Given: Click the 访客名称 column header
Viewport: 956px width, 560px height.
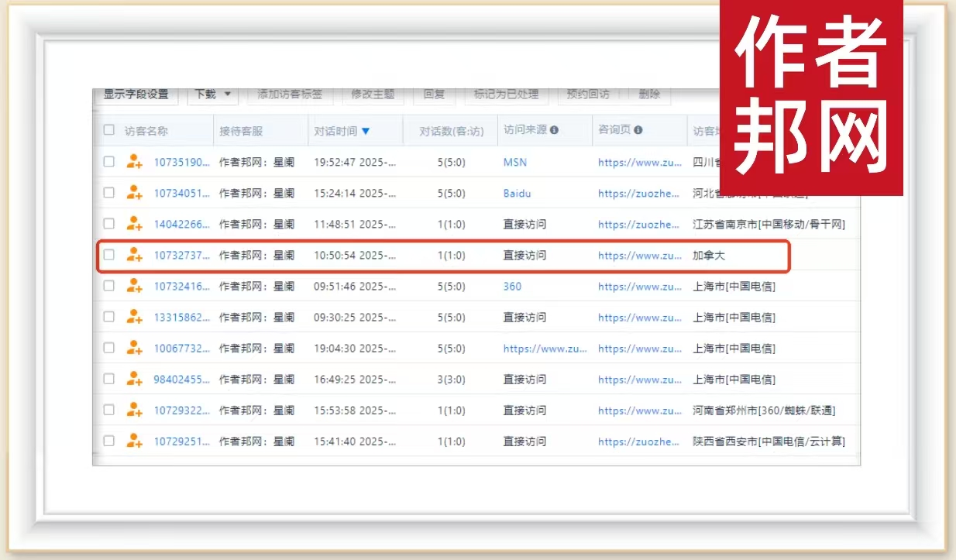Looking at the screenshot, I should pyautogui.click(x=146, y=131).
